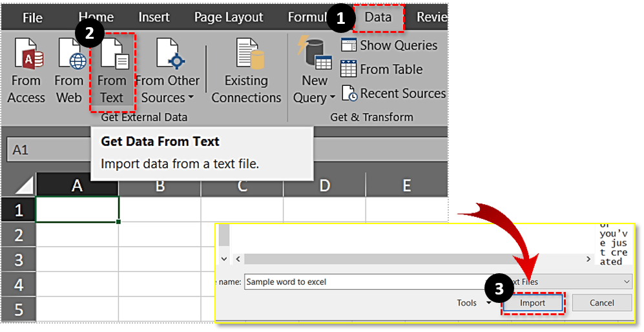Open the Tools dropdown in dialog
Screen dimensions: 644x332
472,303
